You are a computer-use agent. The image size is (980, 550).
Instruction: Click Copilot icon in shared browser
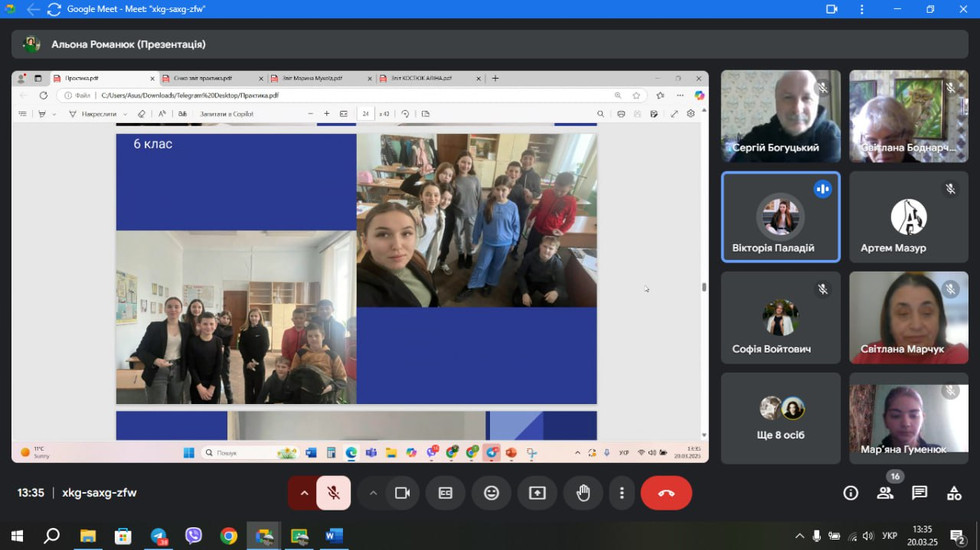(x=699, y=96)
